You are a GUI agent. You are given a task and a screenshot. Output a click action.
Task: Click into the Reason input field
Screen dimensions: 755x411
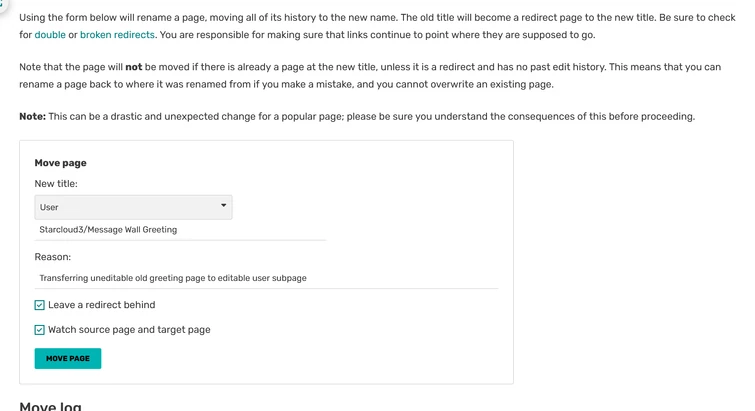(266, 278)
